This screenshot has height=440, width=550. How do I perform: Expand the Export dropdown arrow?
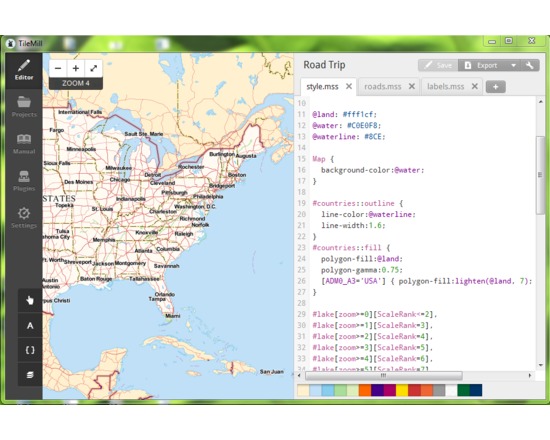(514, 65)
